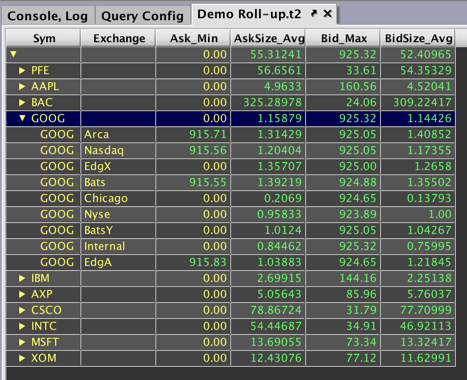467x380 pixels.
Task: Click the Ask_Min value 915.71
Action: [x=208, y=134]
